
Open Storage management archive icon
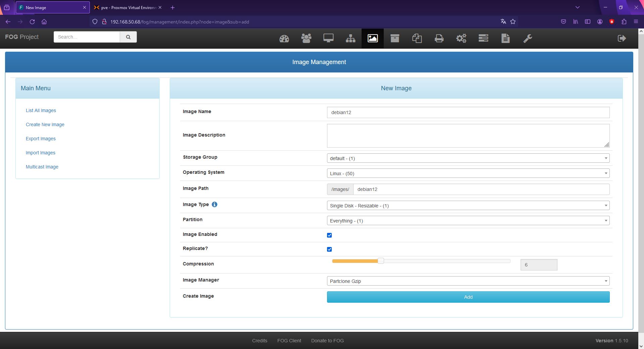point(395,38)
